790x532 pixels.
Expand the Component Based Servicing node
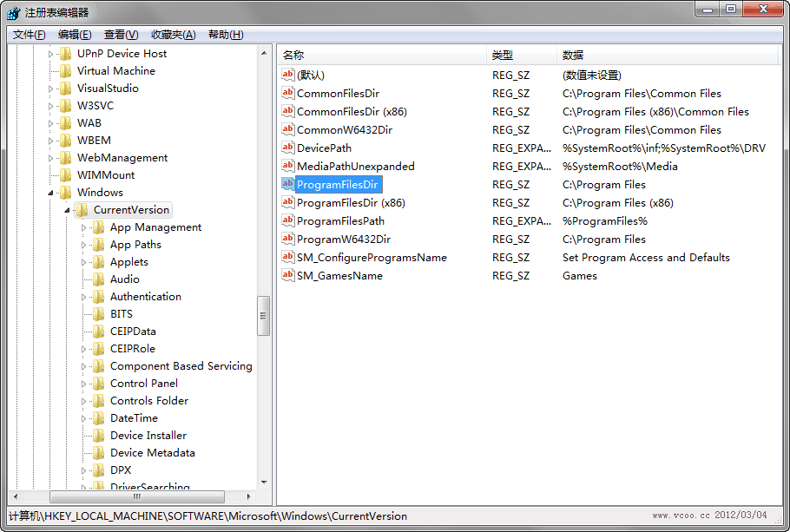(84, 366)
